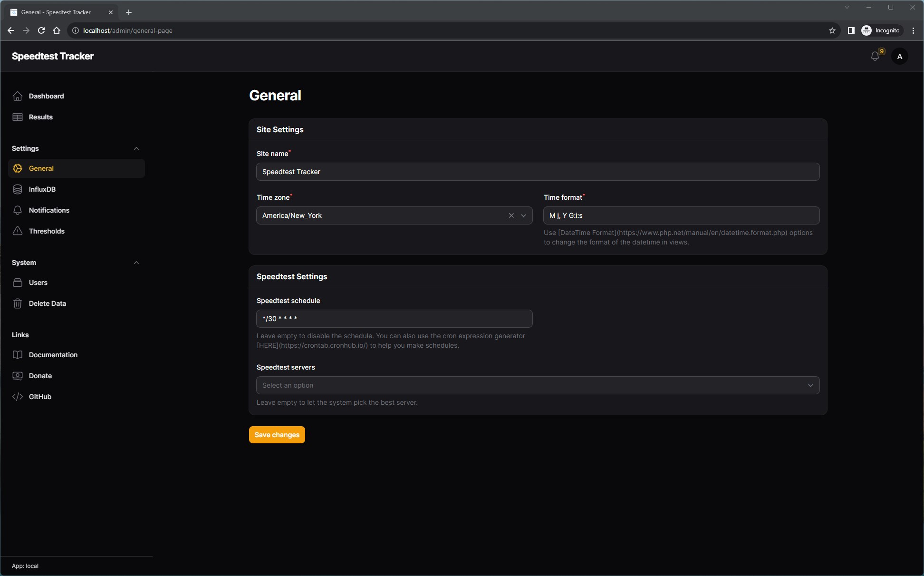Click the Delete Data trash icon
924x576 pixels.
tap(18, 303)
